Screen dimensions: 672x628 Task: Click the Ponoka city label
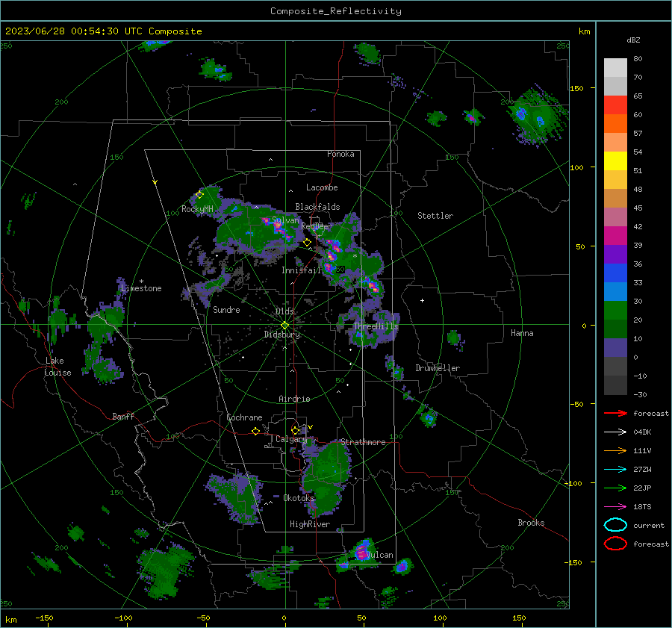(x=340, y=154)
